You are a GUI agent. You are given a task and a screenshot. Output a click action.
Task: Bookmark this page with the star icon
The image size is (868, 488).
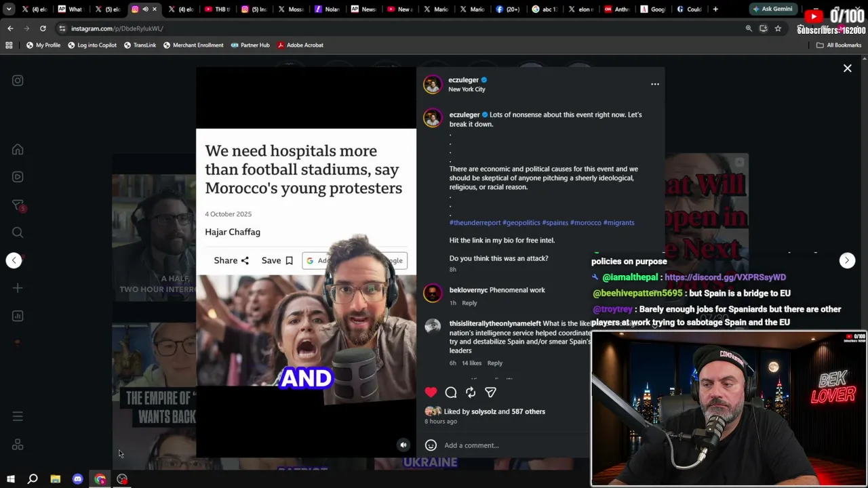coord(778,28)
